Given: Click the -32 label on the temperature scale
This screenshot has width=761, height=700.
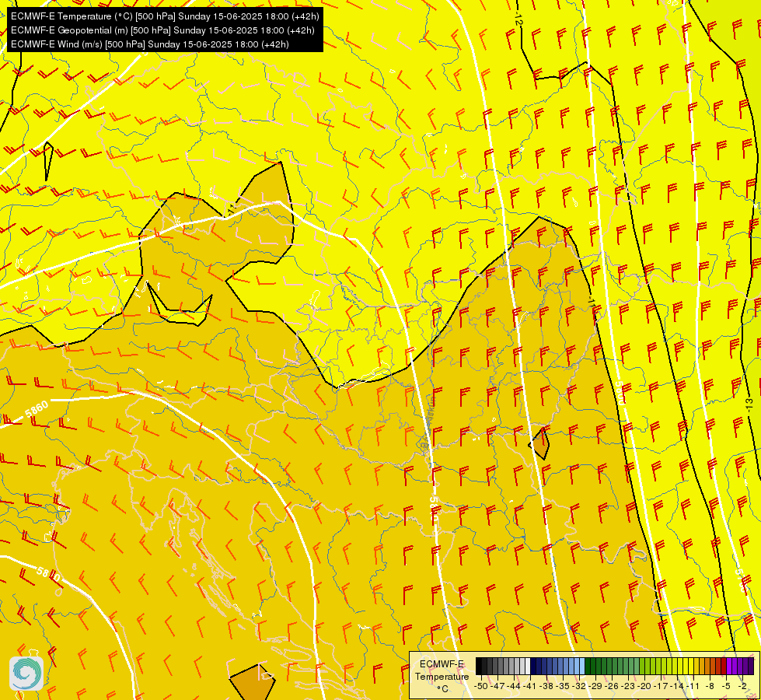Looking at the screenshot, I should [579, 686].
